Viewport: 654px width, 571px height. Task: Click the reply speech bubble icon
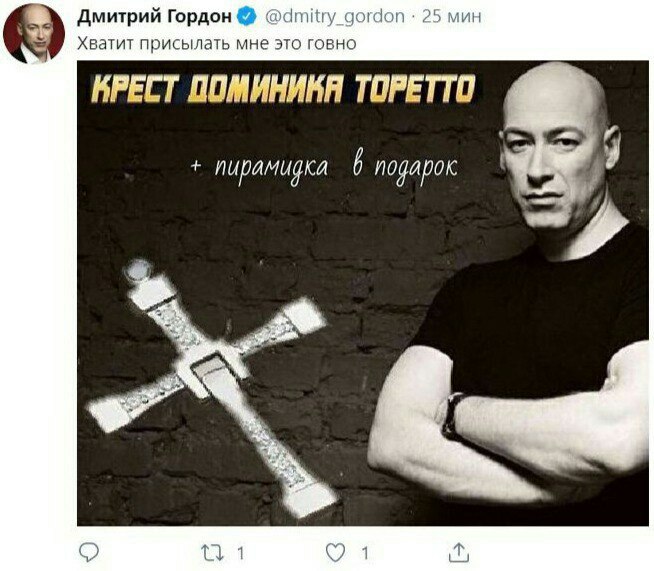point(89,553)
